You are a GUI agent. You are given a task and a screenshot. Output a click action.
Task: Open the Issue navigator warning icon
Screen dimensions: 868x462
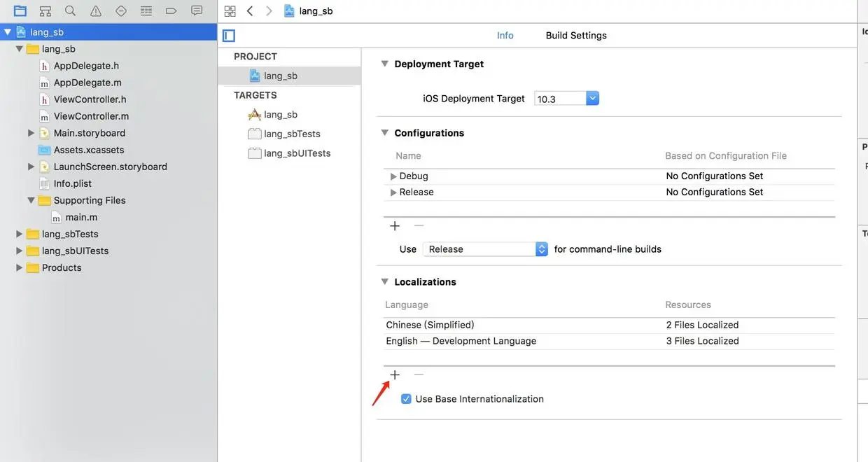pyautogui.click(x=96, y=10)
